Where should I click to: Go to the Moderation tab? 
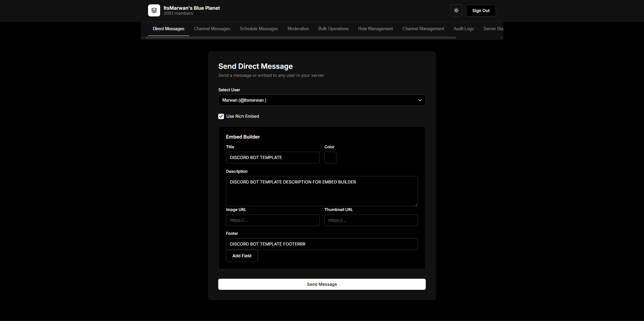click(298, 29)
